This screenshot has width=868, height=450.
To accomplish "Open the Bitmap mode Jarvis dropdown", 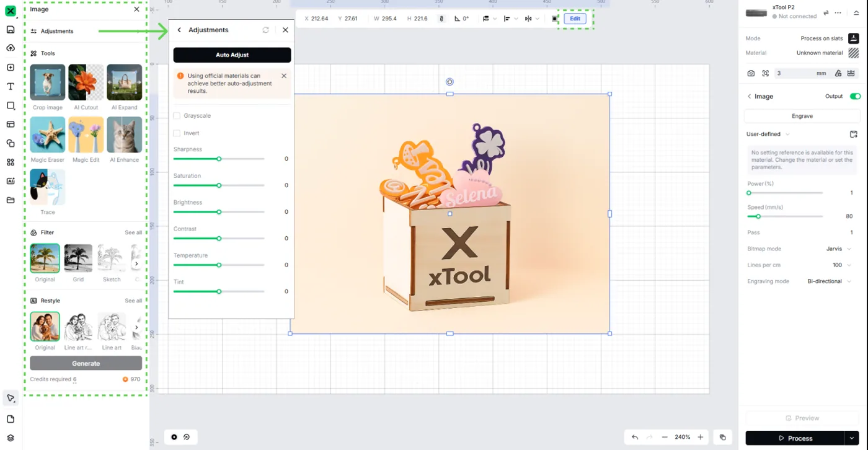I will 838,249.
